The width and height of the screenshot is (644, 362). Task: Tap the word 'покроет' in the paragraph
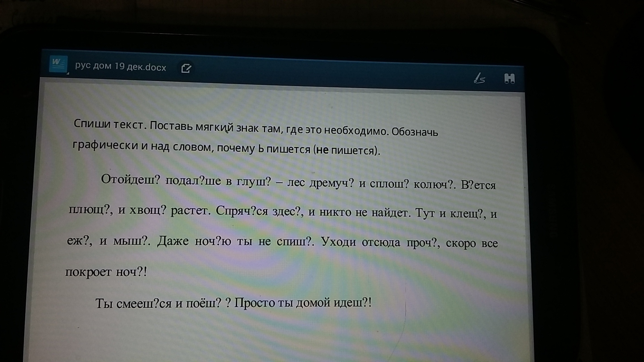88,272
